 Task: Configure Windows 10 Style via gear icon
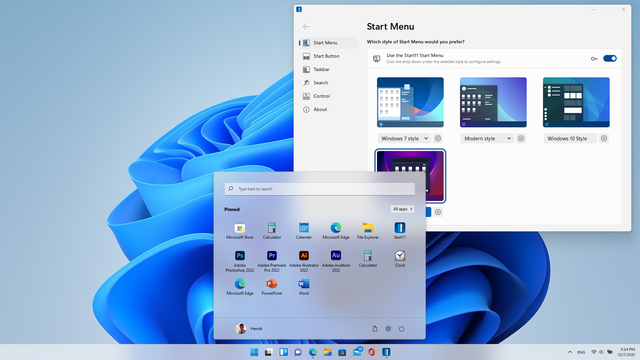click(x=604, y=138)
